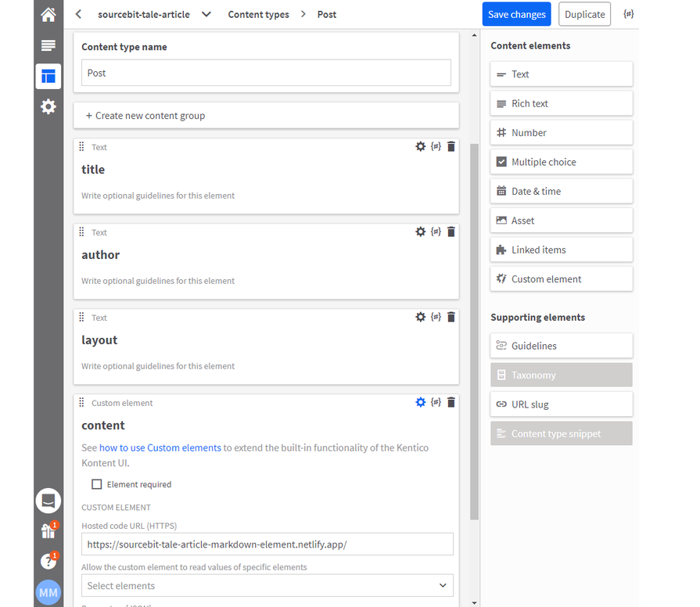Grab the drag handle of the author element

click(x=81, y=232)
